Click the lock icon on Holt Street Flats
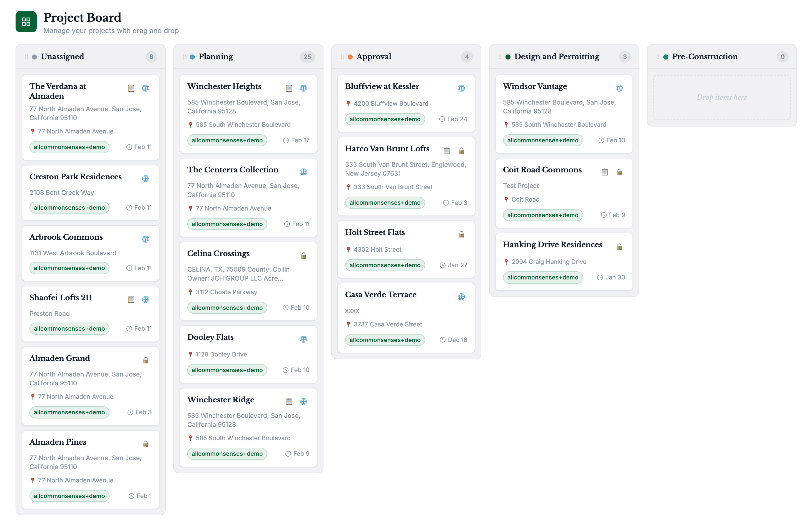The height and width of the screenshot is (530, 812). click(x=461, y=234)
